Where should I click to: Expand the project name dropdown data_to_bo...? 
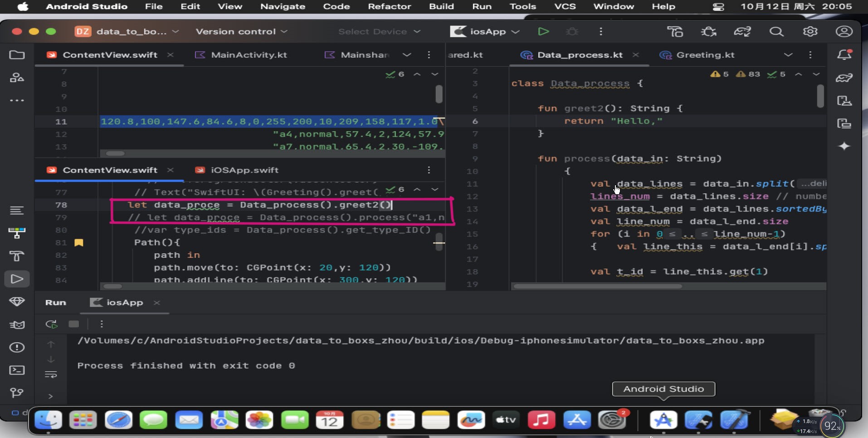coord(127,31)
